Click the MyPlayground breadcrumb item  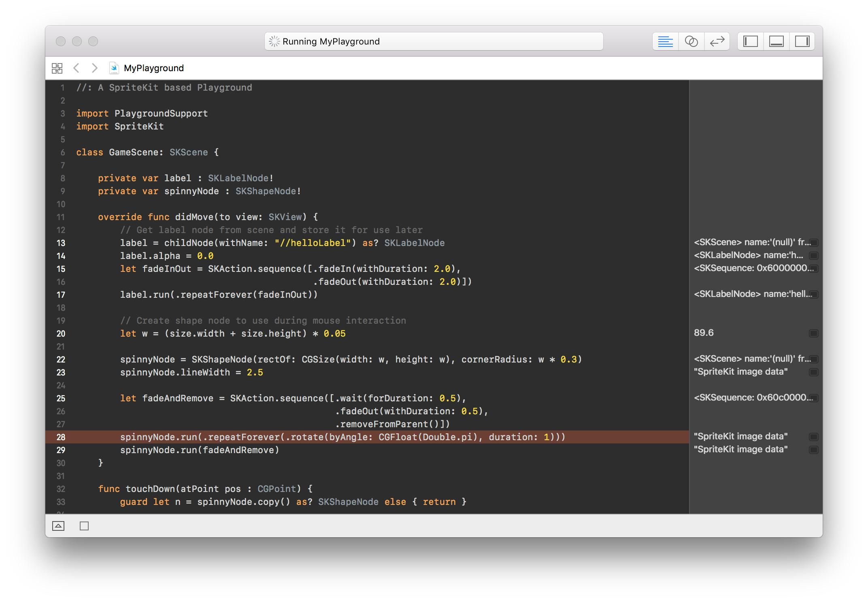(153, 68)
